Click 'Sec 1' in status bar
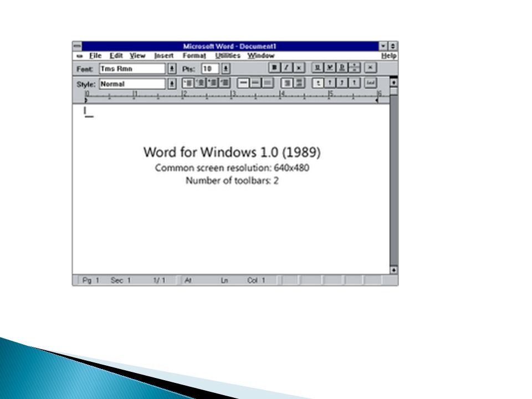The width and height of the screenshot is (532, 399). pyautogui.click(x=120, y=280)
